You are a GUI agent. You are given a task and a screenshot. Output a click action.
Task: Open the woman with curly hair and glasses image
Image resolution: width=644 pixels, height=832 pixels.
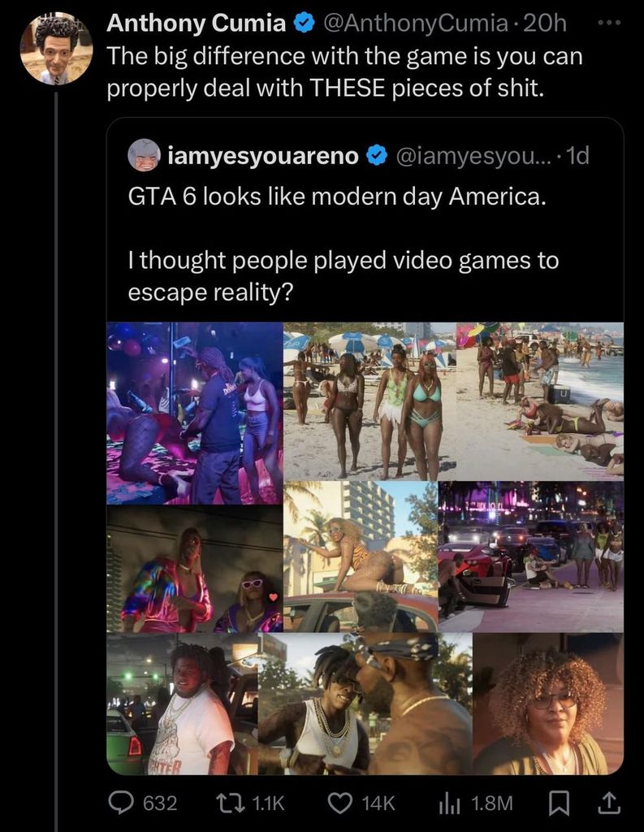[x=547, y=704]
